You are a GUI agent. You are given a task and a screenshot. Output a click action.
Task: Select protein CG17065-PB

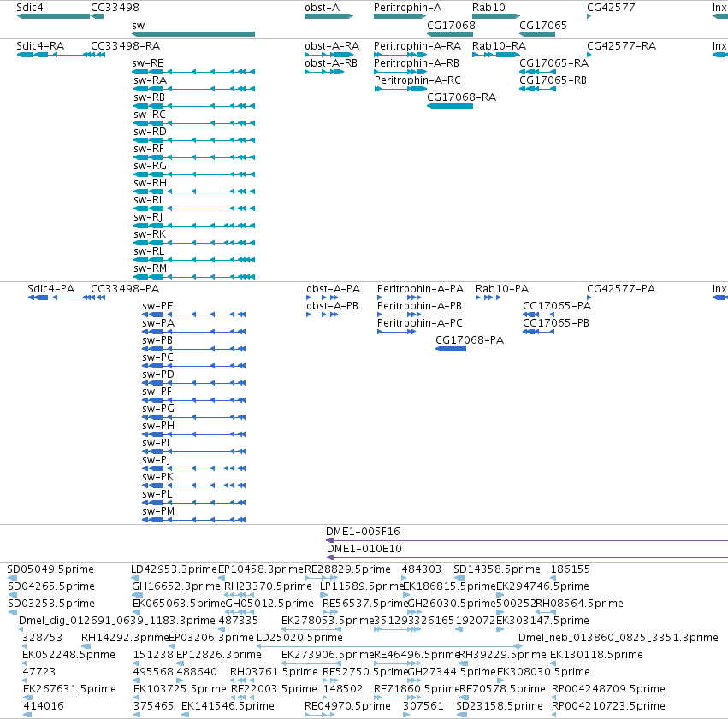click(x=539, y=332)
